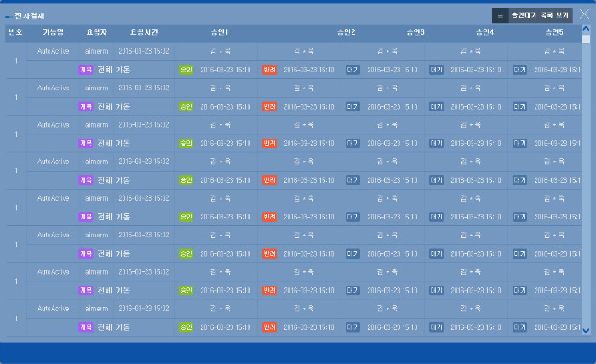This screenshot has width=596, height=364.
Task: Select the 요청시간 column header
Action: 144,32
